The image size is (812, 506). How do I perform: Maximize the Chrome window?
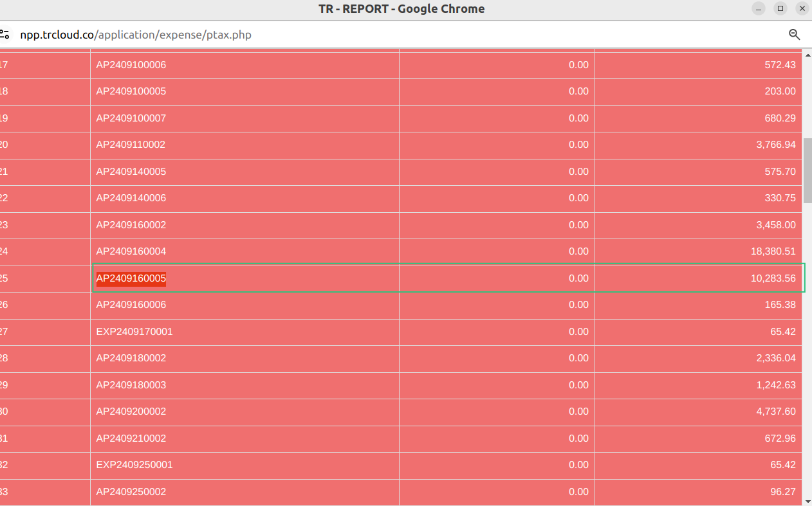point(780,8)
